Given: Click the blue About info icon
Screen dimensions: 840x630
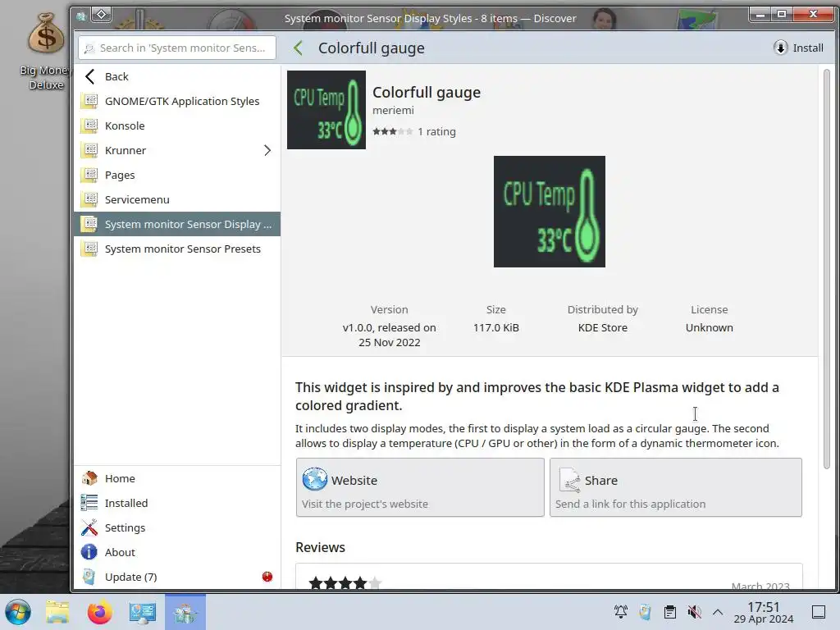Looking at the screenshot, I should [x=89, y=552].
